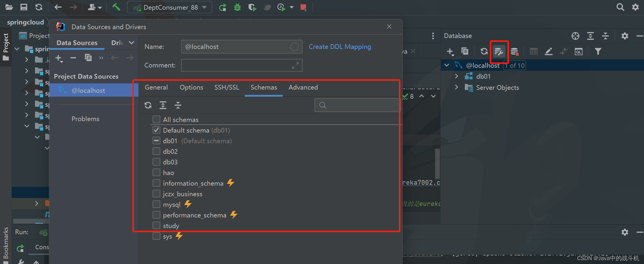Collapse the @localhost node in Database tree
Screen dimensions: 644x264
coord(447,65)
